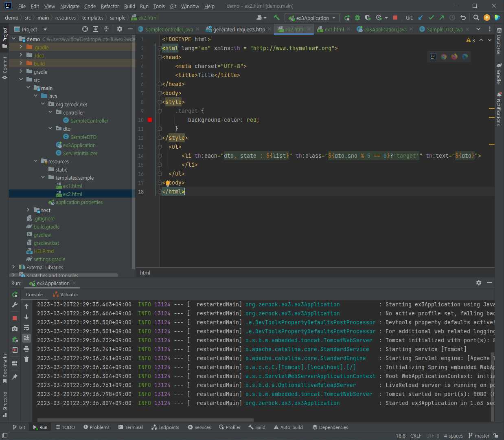This screenshot has width=504, height=440.
Task: Clear the console with the trash icon
Action: [26, 359]
